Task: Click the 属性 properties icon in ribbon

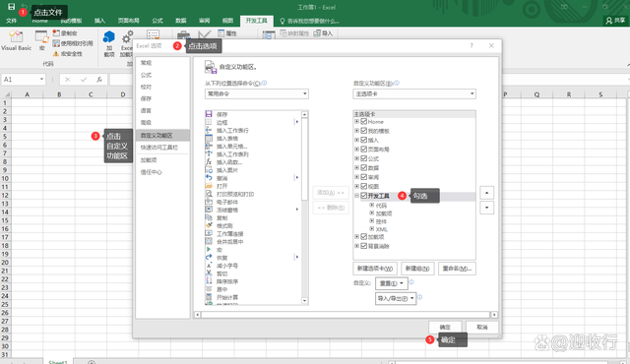Action: (x=220, y=33)
